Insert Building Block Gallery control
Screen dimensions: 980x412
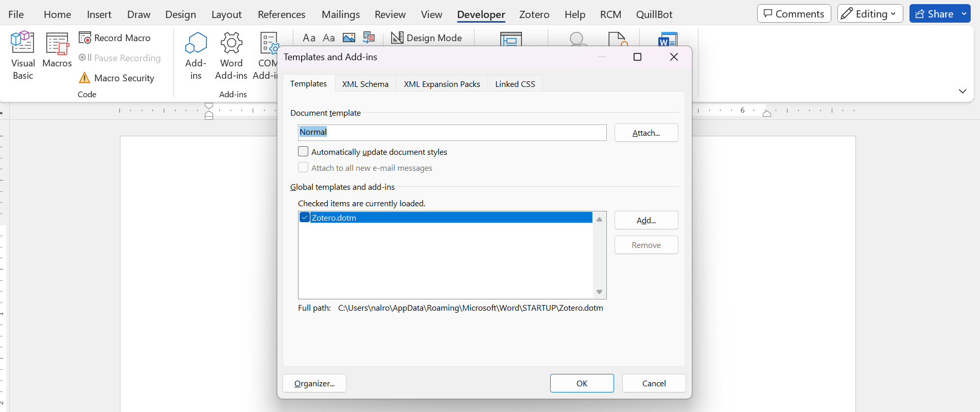point(369,38)
